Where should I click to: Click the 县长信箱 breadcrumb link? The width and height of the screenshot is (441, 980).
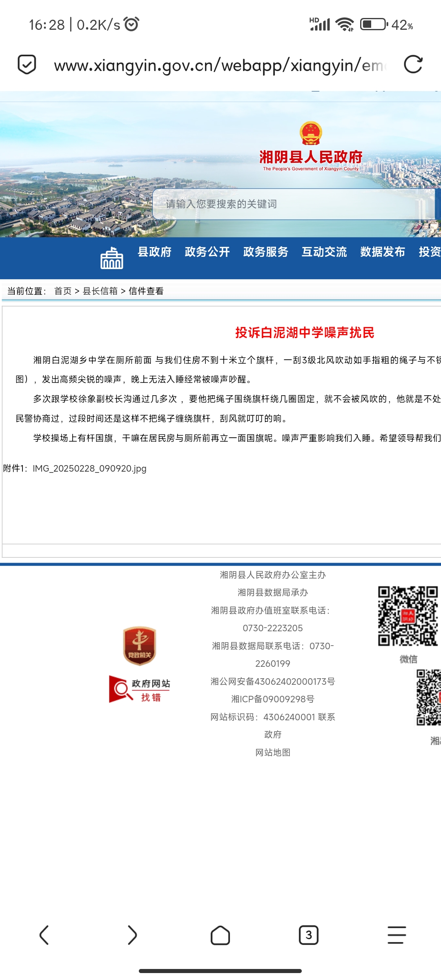[x=100, y=291]
